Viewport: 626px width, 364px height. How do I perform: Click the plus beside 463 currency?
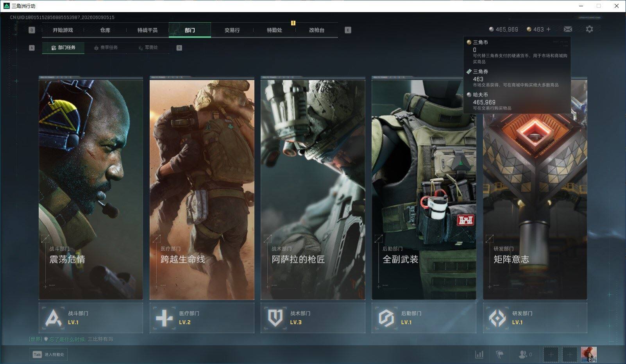coord(548,29)
